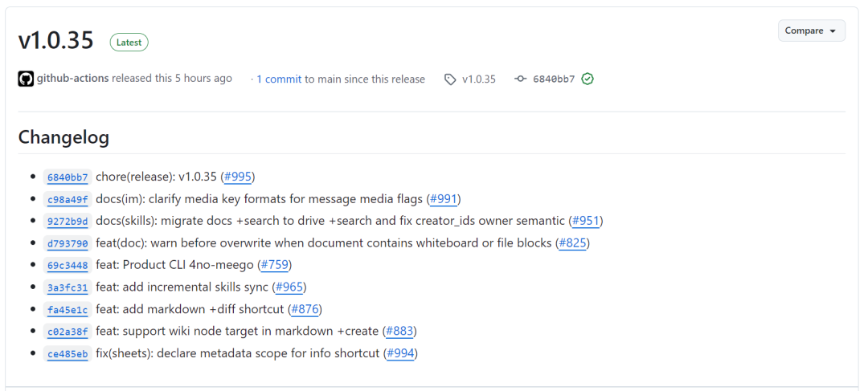Click the "released this 5 hours ago" text
868x391 pixels.
tap(172, 79)
